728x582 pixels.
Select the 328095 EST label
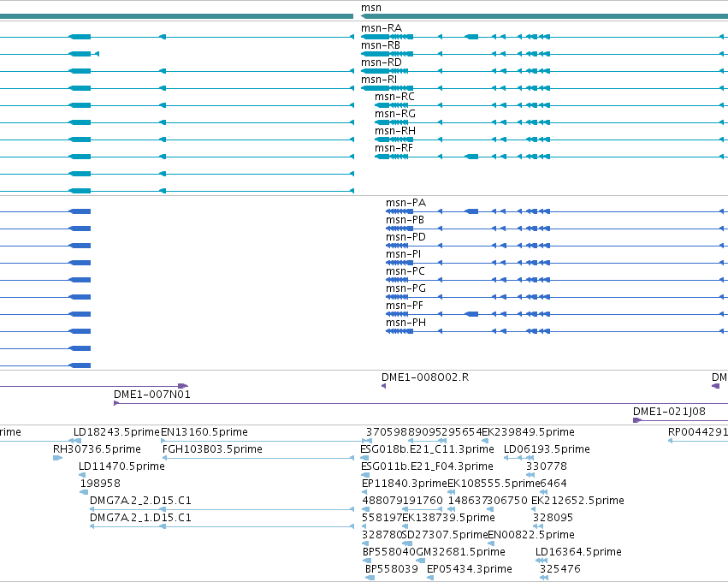click(553, 518)
